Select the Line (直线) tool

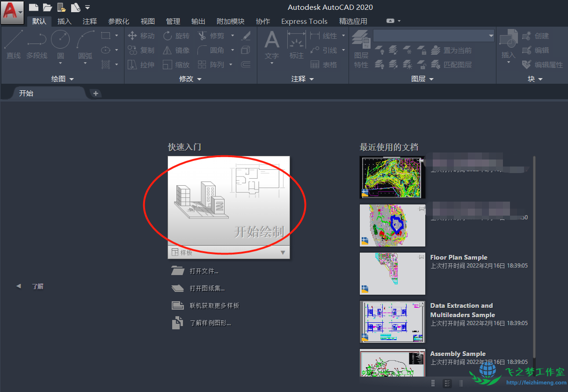14,45
